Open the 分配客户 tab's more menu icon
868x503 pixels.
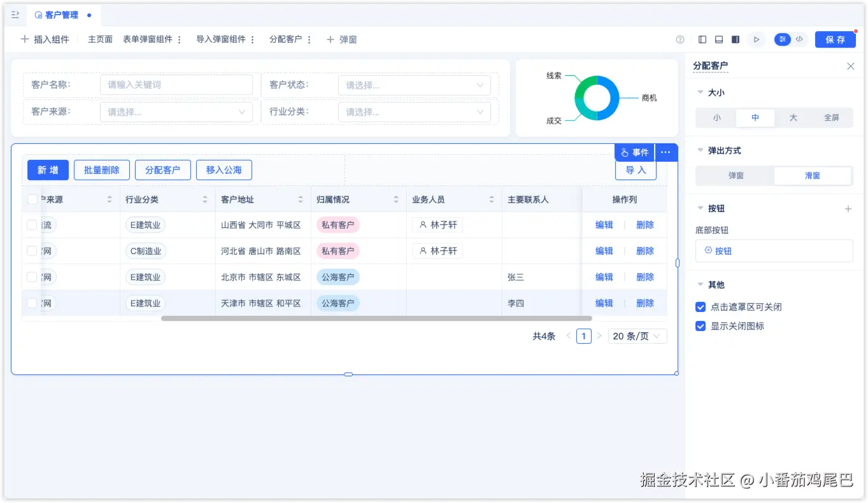309,39
